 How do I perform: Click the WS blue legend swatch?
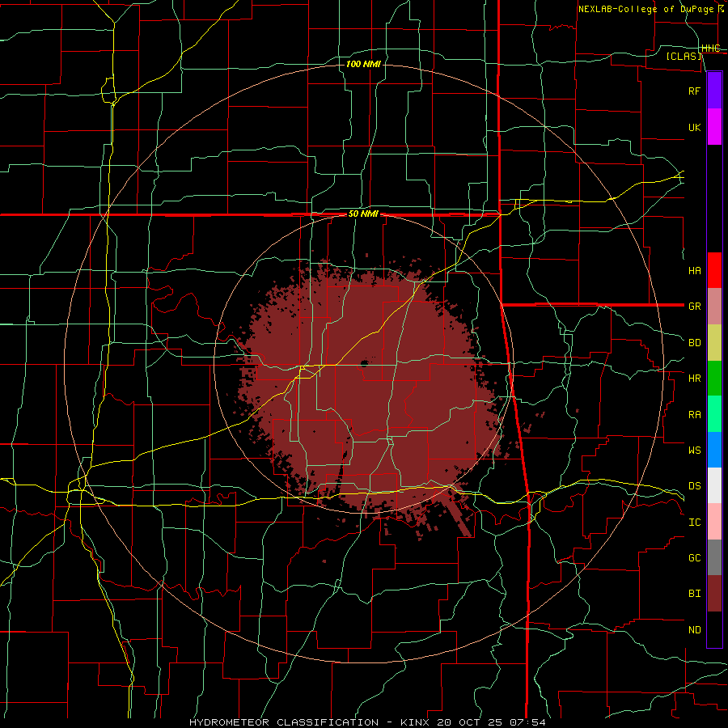(x=714, y=450)
